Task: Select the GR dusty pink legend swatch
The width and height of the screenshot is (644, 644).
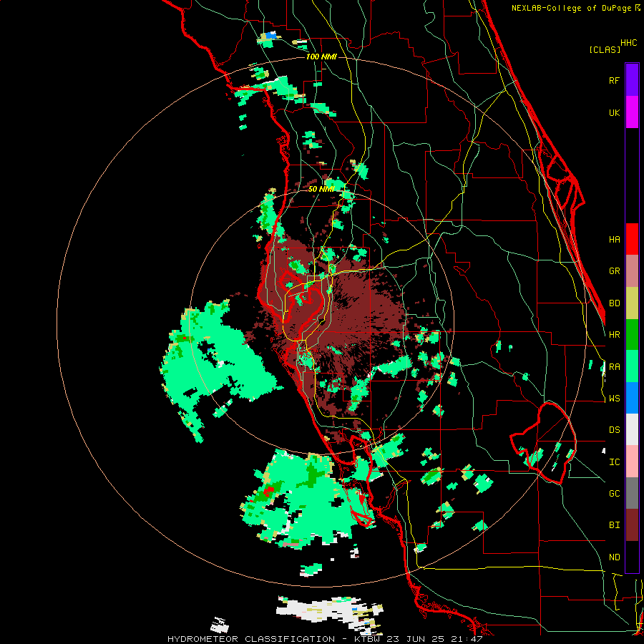Action: click(632, 271)
